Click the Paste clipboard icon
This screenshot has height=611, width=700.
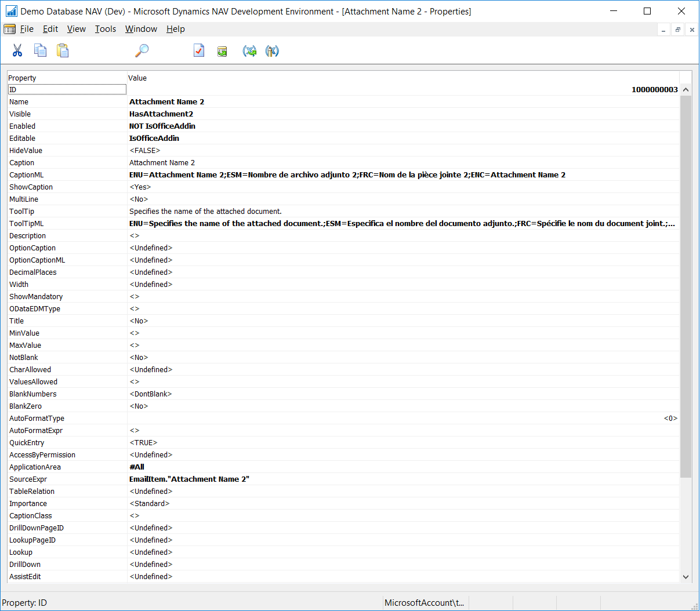coord(63,51)
